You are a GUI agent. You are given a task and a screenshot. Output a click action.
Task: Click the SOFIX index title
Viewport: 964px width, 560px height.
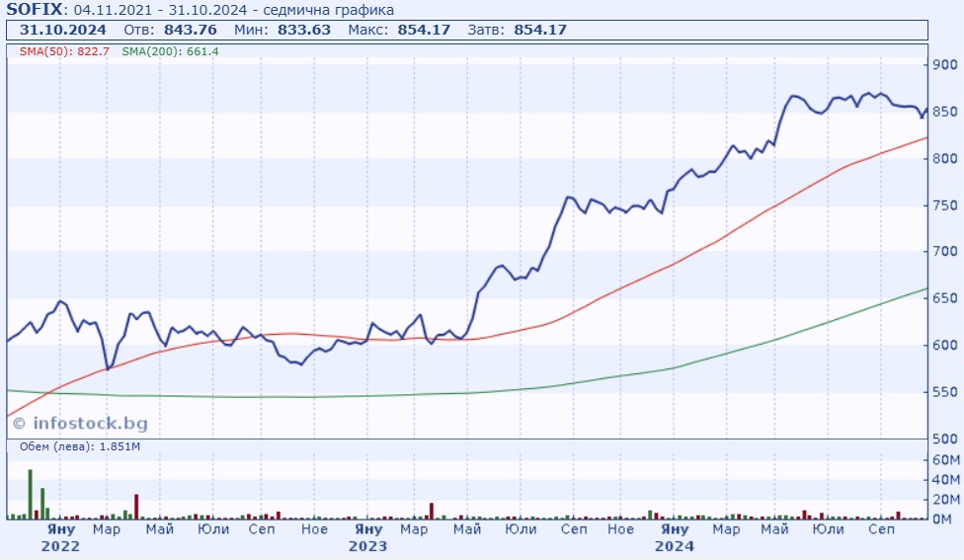click(35, 10)
